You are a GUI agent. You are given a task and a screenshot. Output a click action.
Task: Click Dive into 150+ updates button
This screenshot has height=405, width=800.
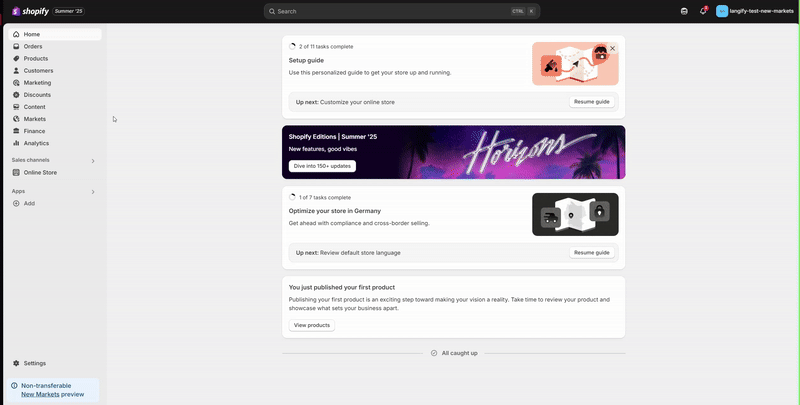point(322,166)
